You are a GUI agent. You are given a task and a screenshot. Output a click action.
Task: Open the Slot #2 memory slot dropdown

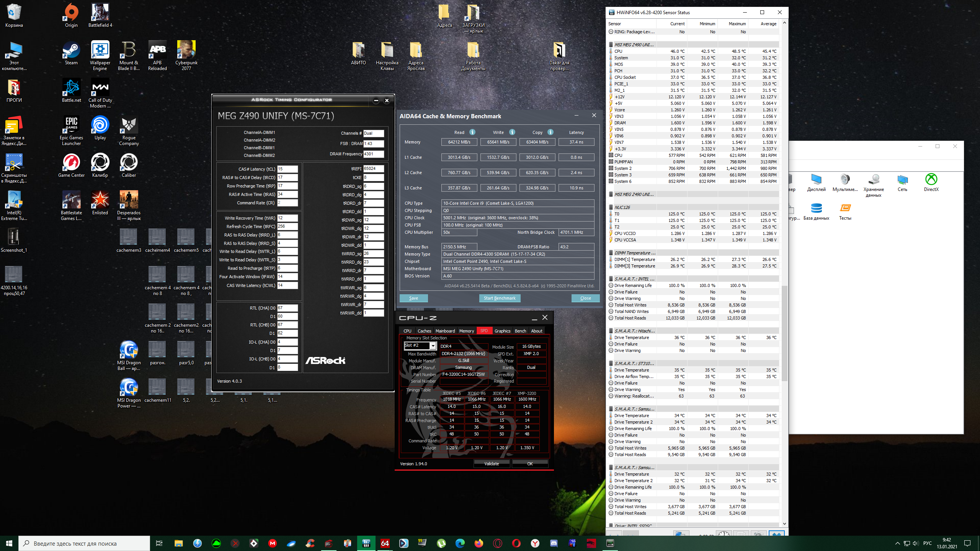[x=433, y=346]
